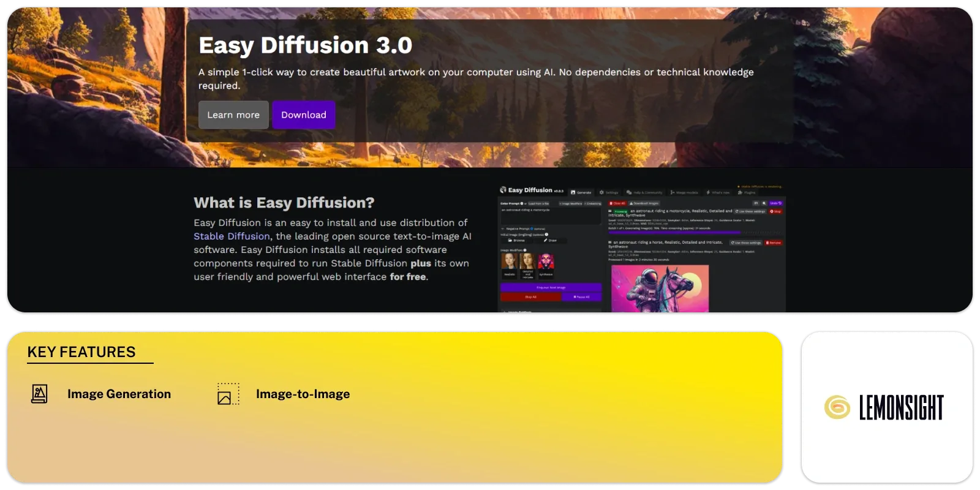This screenshot has width=980, height=490.
Task: Click the purple Download button
Action: (304, 115)
